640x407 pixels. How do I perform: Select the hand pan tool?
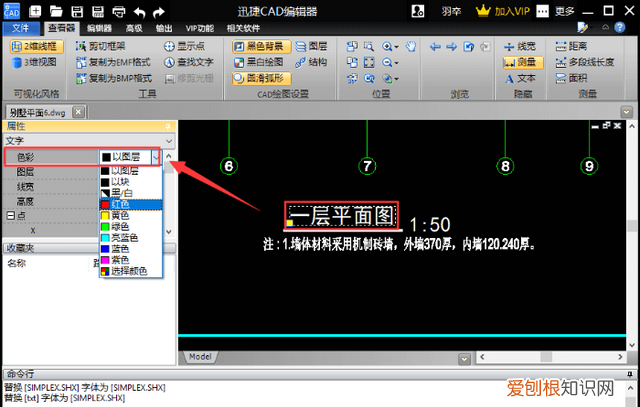coord(411,47)
